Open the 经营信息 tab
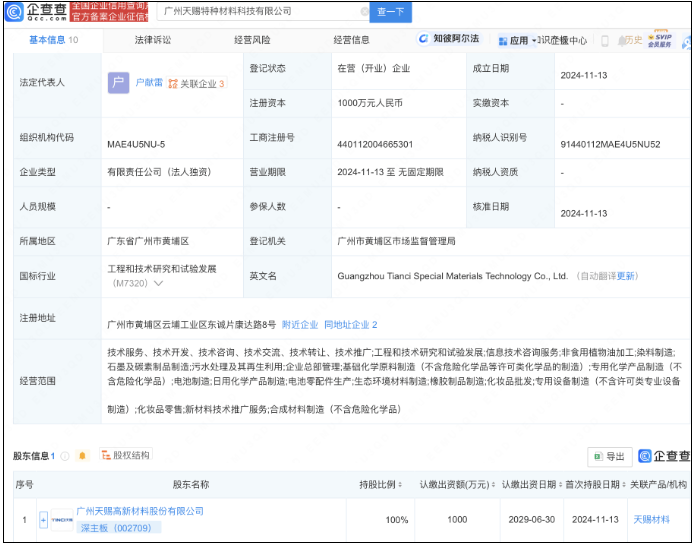 coord(351,40)
